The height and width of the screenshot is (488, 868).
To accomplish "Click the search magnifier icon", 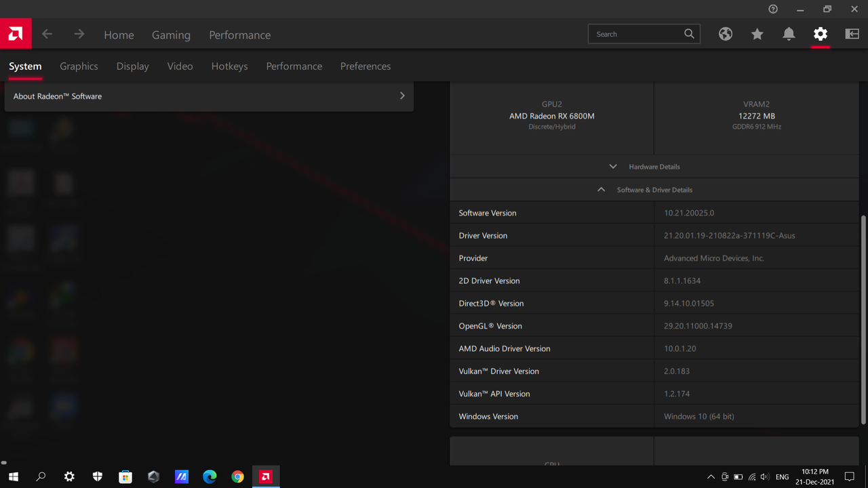I will [x=689, y=33].
